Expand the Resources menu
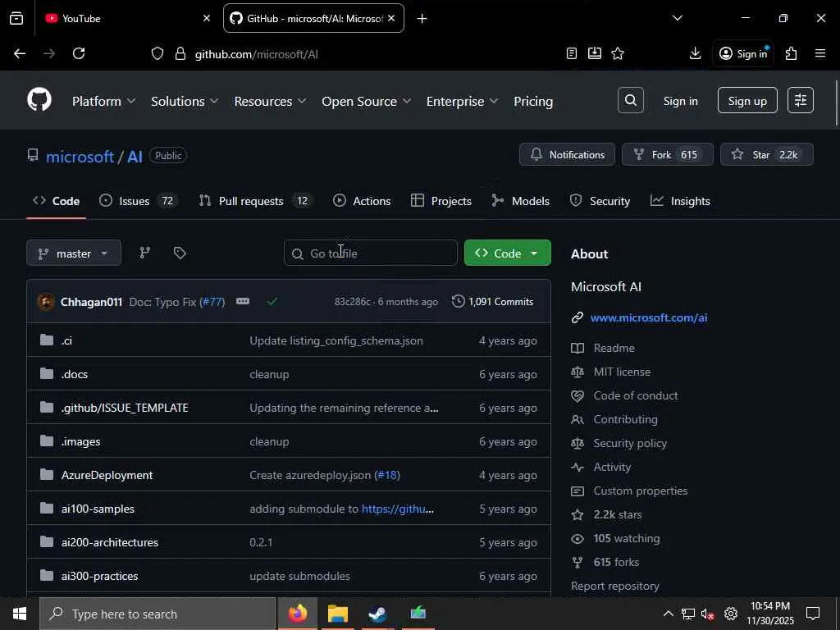Screen dimensions: 840x630 point(270,101)
